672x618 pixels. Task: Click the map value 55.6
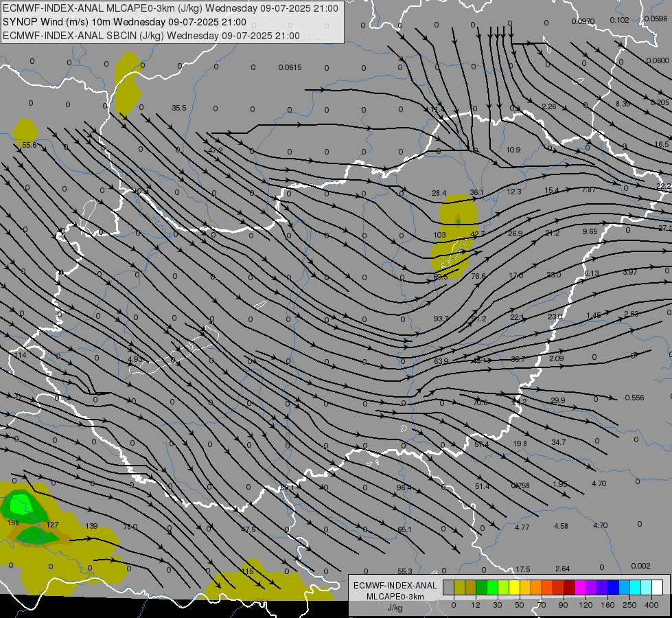click(x=29, y=145)
